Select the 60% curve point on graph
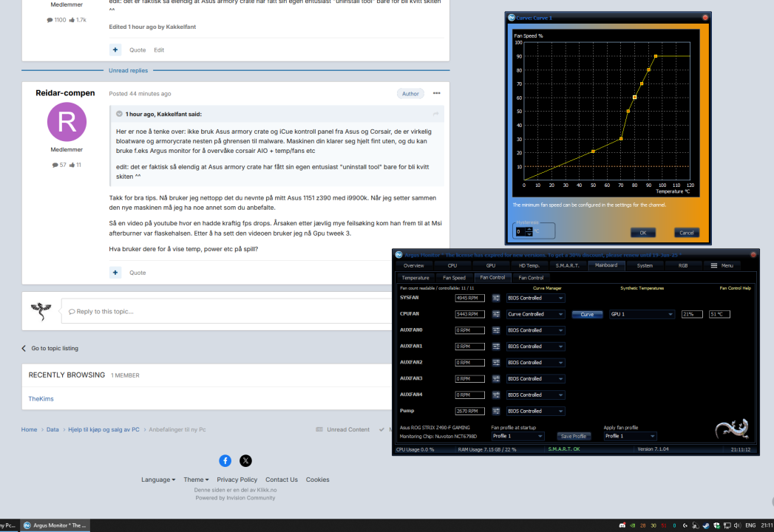Viewport: 774px width, 532px height. [635, 98]
